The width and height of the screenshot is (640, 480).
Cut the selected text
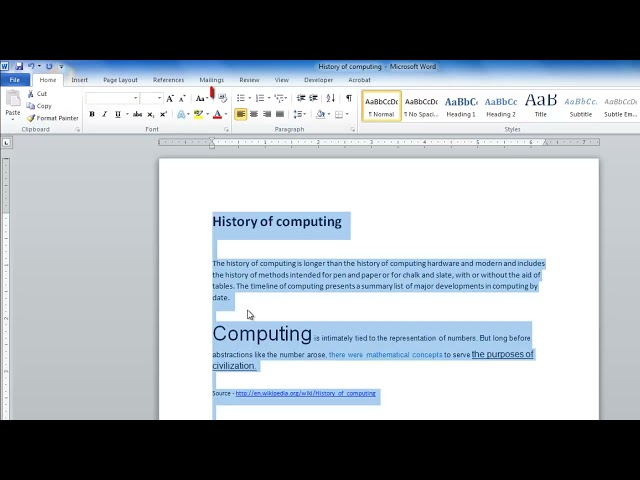(37, 94)
